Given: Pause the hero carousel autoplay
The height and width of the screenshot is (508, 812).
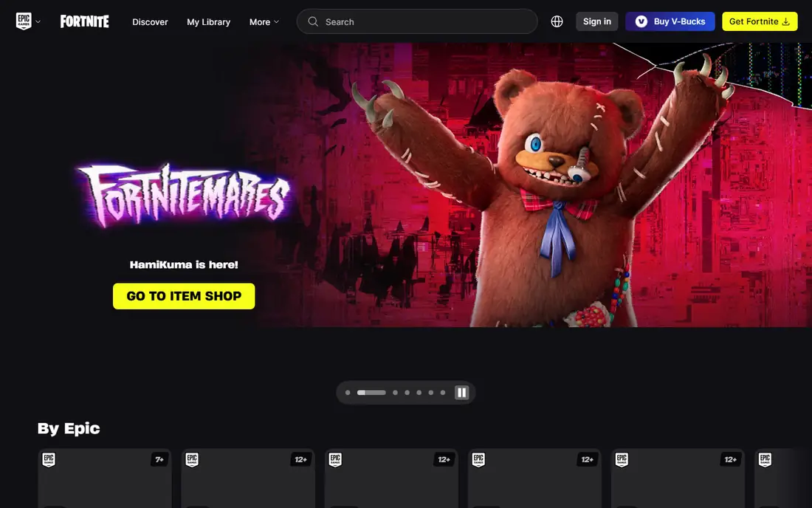Looking at the screenshot, I should click(x=461, y=393).
